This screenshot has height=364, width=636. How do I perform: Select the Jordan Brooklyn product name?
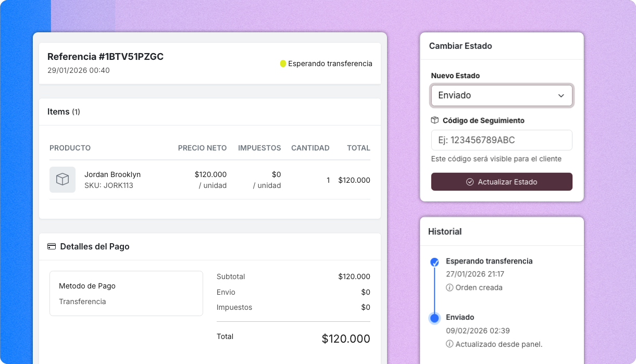pyautogui.click(x=113, y=174)
